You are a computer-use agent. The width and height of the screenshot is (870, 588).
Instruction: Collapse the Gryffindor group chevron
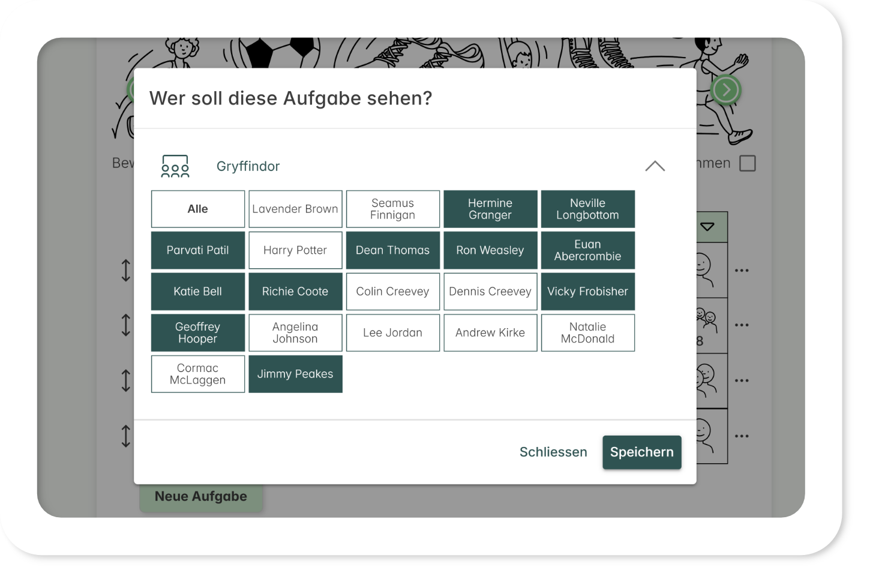coord(655,166)
